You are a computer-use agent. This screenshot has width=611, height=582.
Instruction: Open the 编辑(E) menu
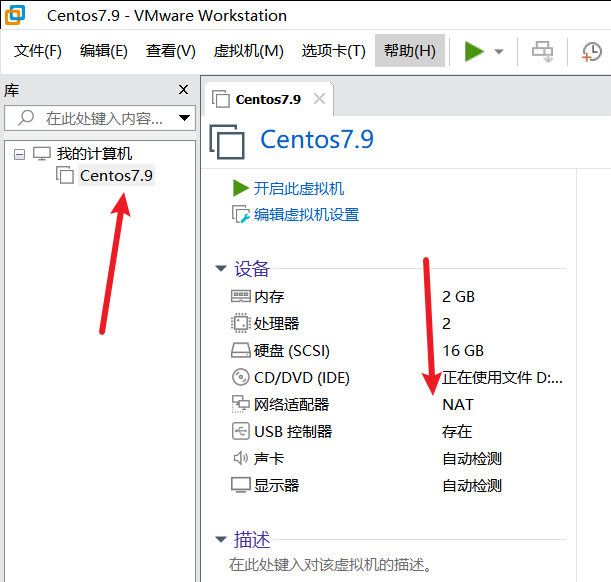point(104,51)
